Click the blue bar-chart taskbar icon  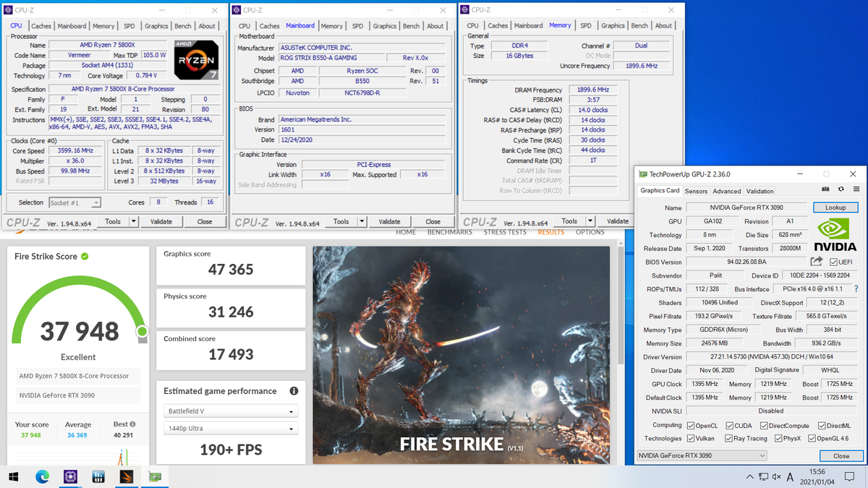click(98, 476)
